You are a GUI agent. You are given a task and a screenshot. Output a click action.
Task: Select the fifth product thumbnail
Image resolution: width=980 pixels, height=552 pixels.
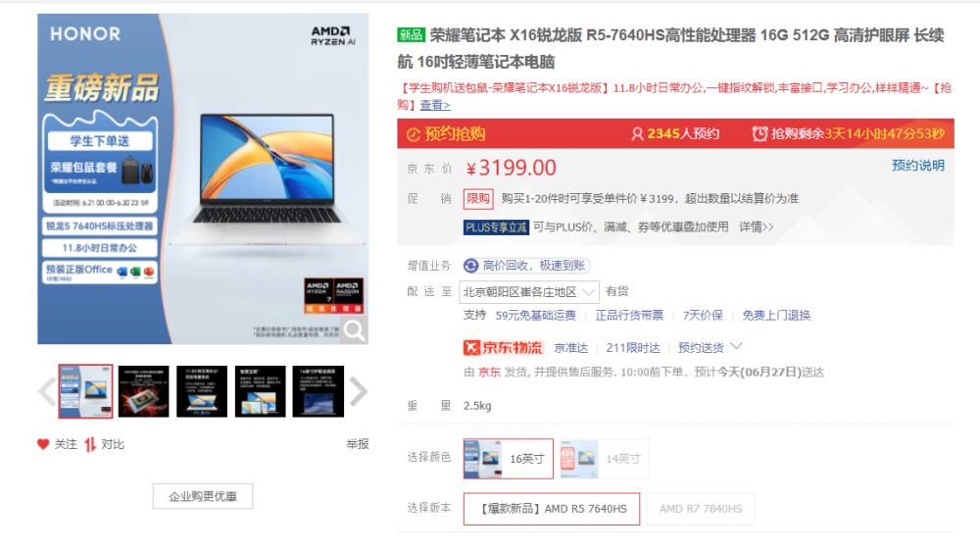[318, 391]
